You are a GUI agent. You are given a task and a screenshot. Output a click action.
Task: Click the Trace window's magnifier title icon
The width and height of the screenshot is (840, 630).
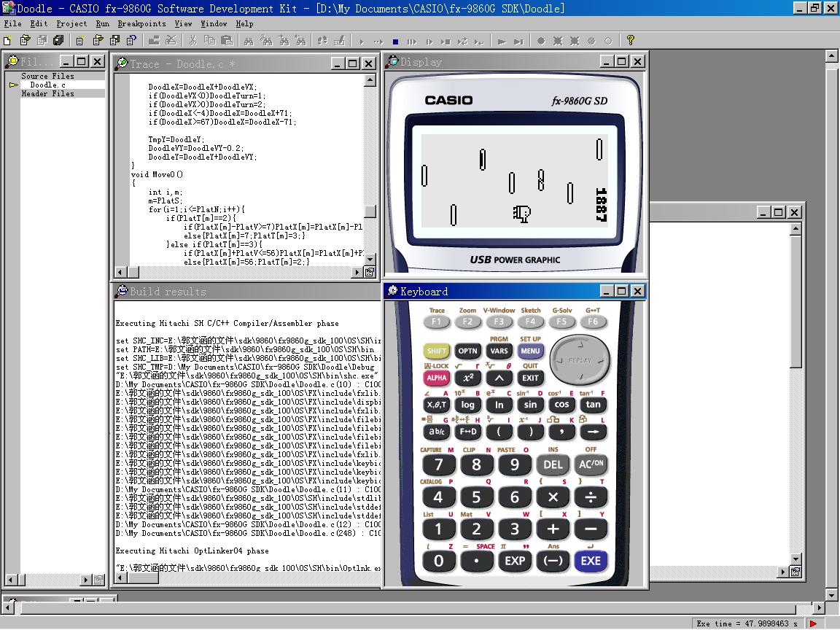tap(122, 63)
